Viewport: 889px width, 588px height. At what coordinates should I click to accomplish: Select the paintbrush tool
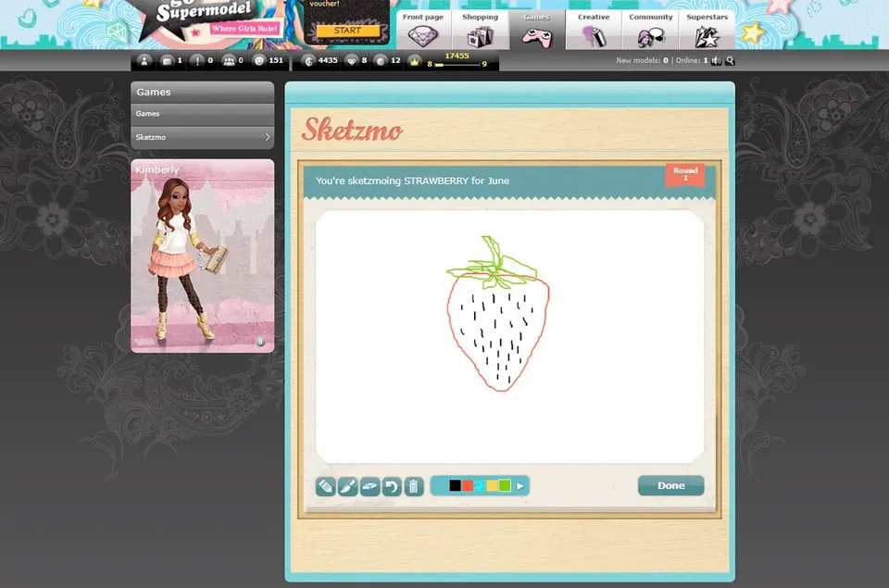click(x=347, y=486)
